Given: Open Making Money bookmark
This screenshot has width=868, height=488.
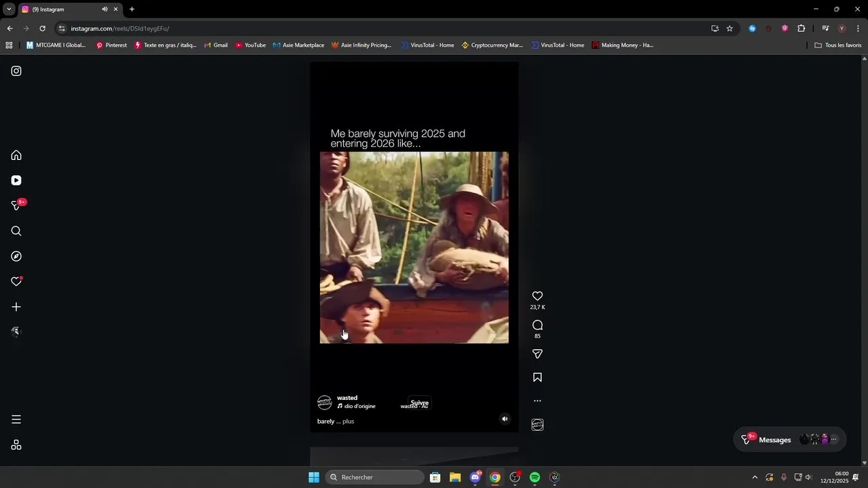Looking at the screenshot, I should click(623, 45).
